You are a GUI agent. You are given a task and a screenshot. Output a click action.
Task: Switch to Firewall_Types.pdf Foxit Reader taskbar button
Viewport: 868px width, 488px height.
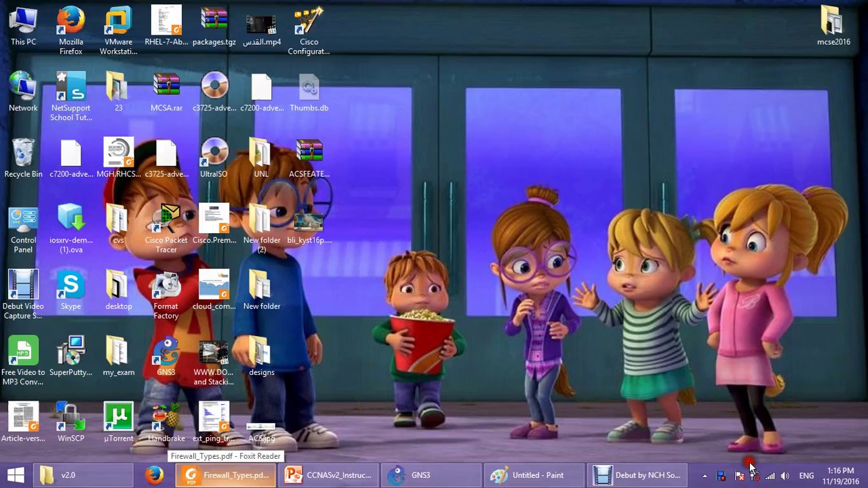click(226, 475)
